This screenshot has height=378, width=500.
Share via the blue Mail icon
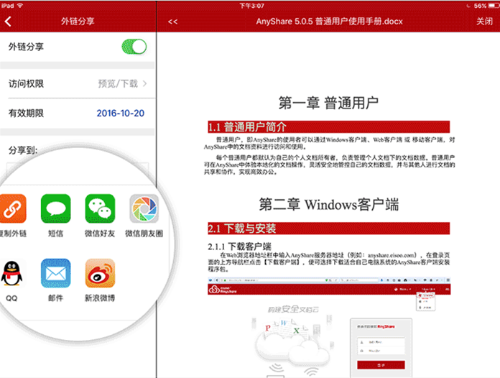56,273
